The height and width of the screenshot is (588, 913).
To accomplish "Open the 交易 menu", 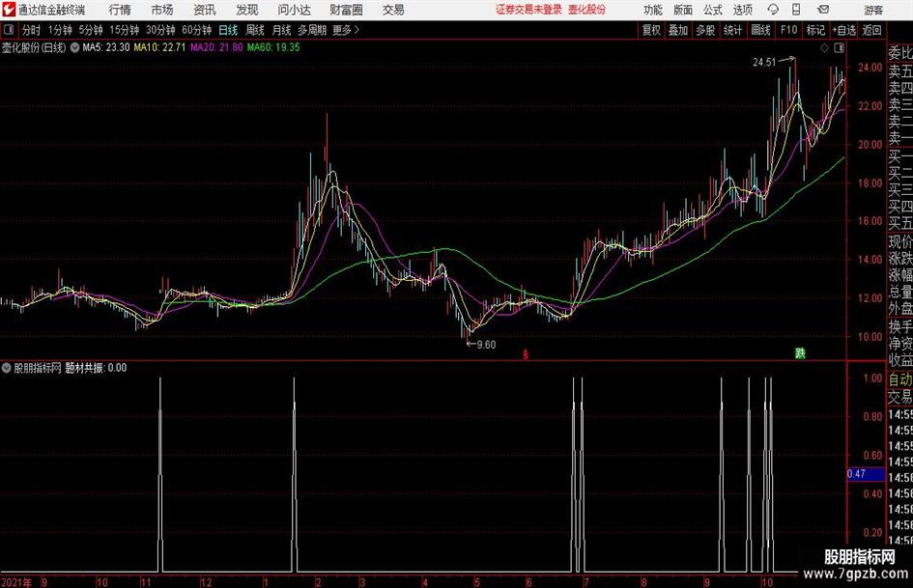I will pos(393,10).
